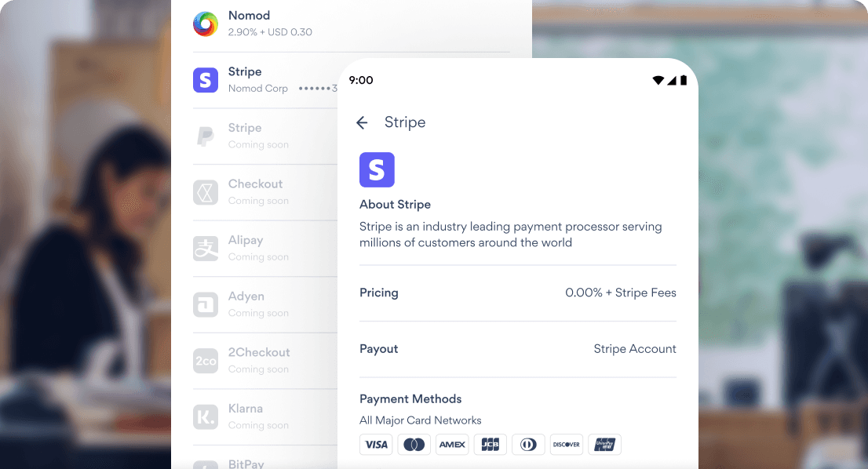Click the greyed-out PayPal icon
The height and width of the screenshot is (469, 868).
205,136
